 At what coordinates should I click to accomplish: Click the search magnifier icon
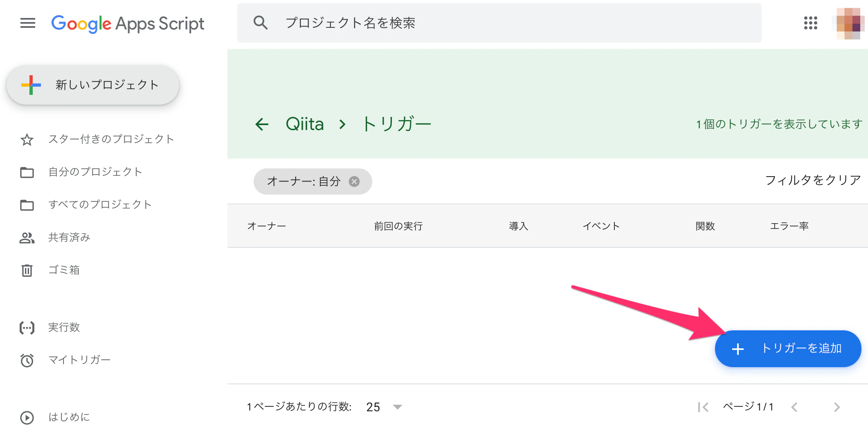pyautogui.click(x=261, y=22)
